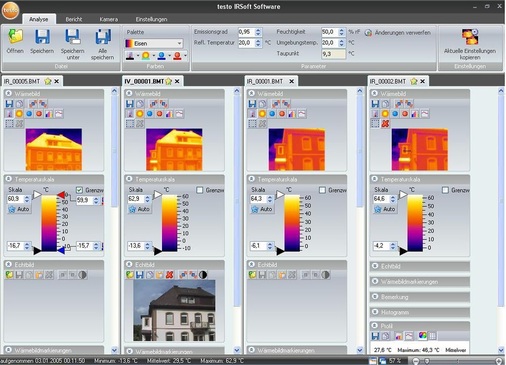Viewport: 506px width, 365px height.
Task: Close the IR_00001.BMT document tab
Action: (292, 81)
